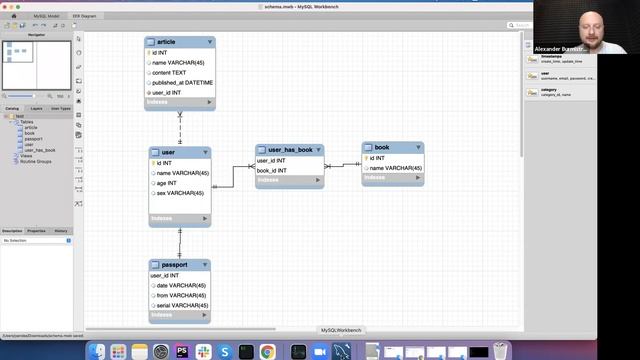Select the place new table tool
This screenshot has width=640, height=360.
[x=79, y=115]
